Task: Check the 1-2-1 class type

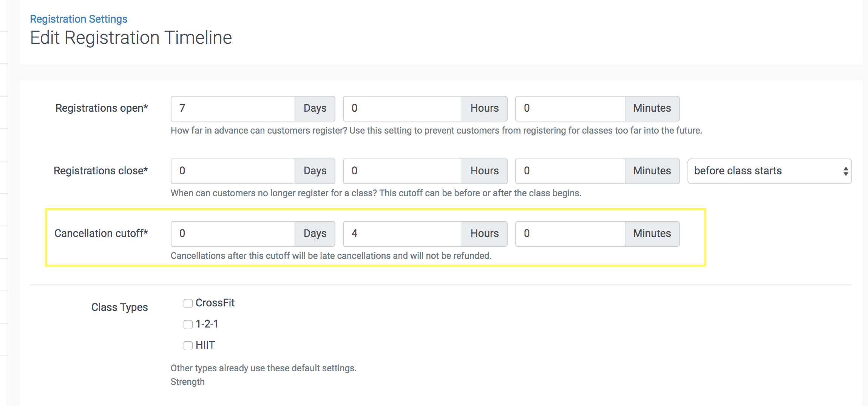Action: click(188, 324)
